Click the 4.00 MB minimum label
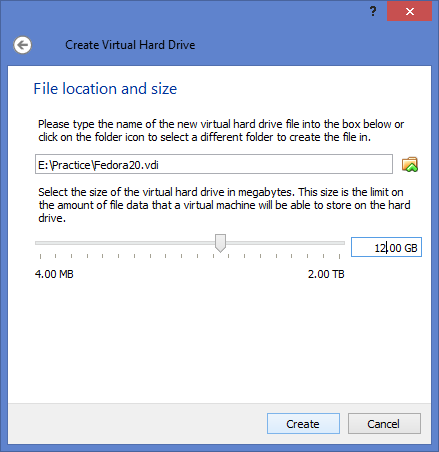 (54, 274)
